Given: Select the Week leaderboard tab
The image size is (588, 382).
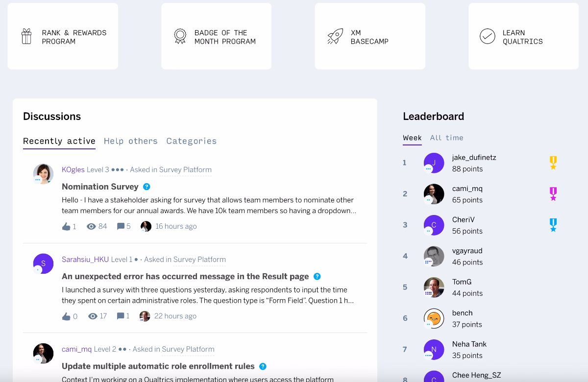Looking at the screenshot, I should pyautogui.click(x=412, y=138).
